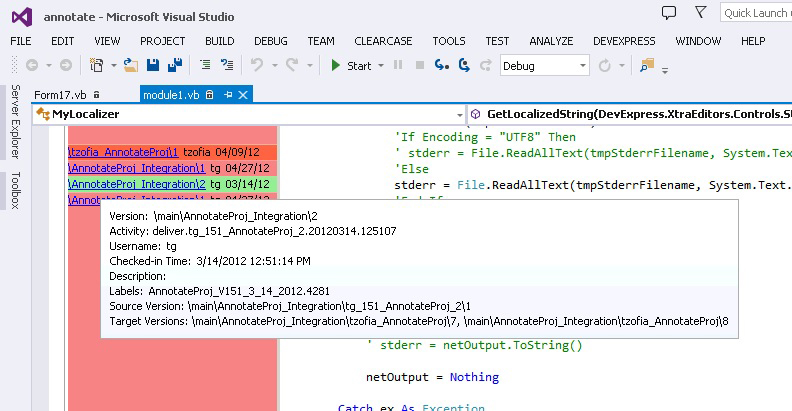Click the green AnnotateProj_Integration\2 link
The width and height of the screenshot is (792, 411).
pyautogui.click(x=136, y=184)
